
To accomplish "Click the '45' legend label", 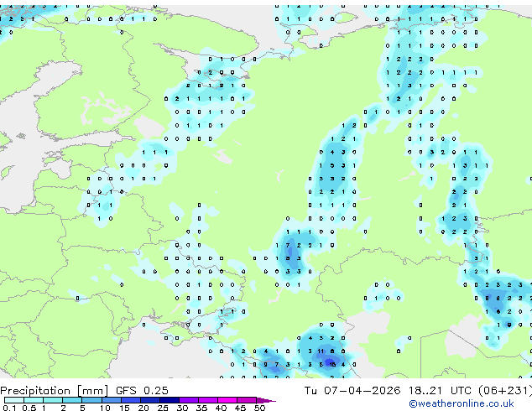I will point(240,408).
